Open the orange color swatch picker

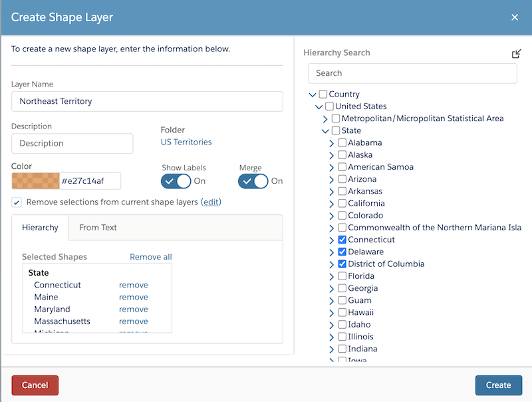point(36,181)
